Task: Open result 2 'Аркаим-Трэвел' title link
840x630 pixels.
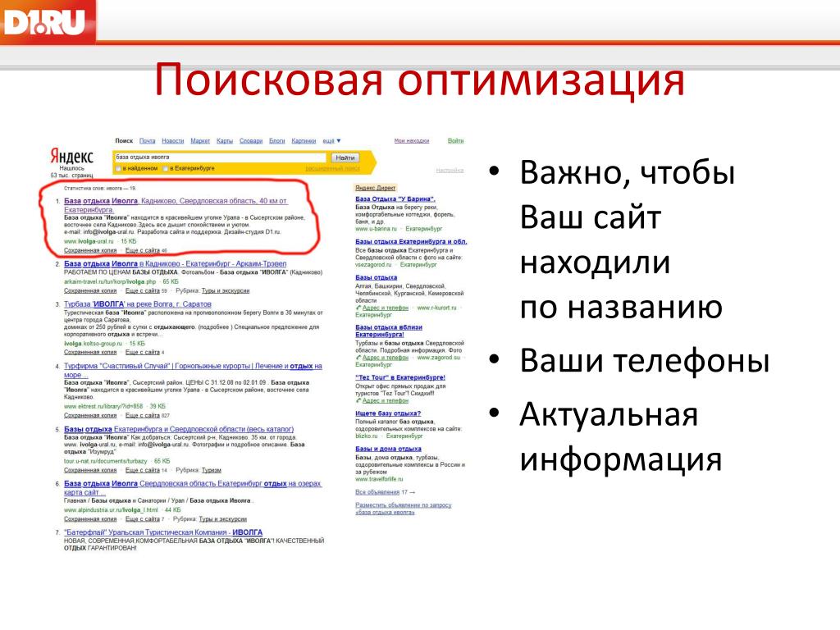Action: pyautogui.click(x=176, y=264)
